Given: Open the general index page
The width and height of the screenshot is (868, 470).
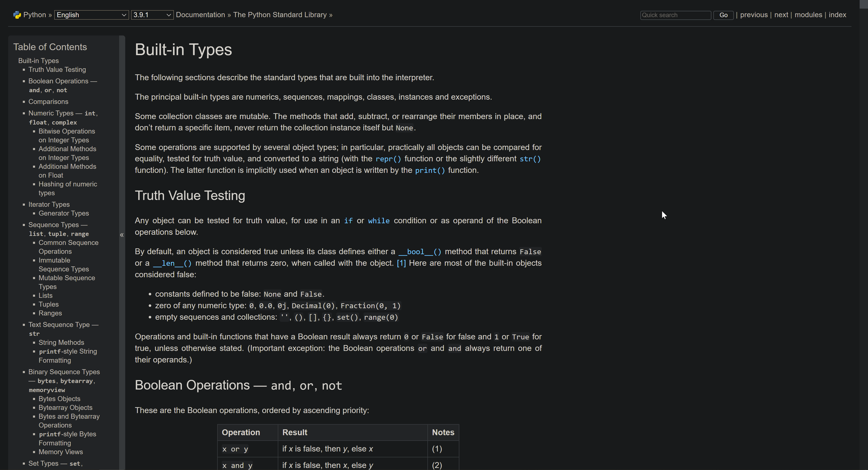Looking at the screenshot, I should 837,15.
